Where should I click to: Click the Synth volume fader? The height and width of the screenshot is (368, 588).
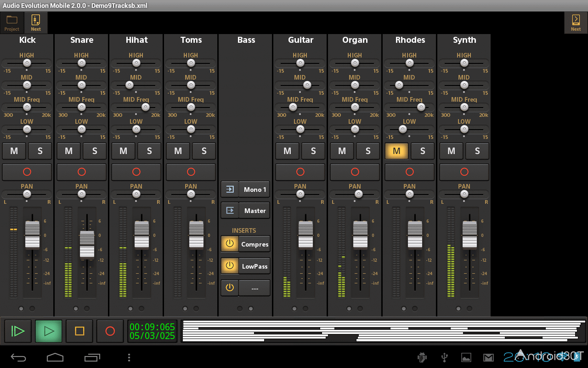(469, 235)
